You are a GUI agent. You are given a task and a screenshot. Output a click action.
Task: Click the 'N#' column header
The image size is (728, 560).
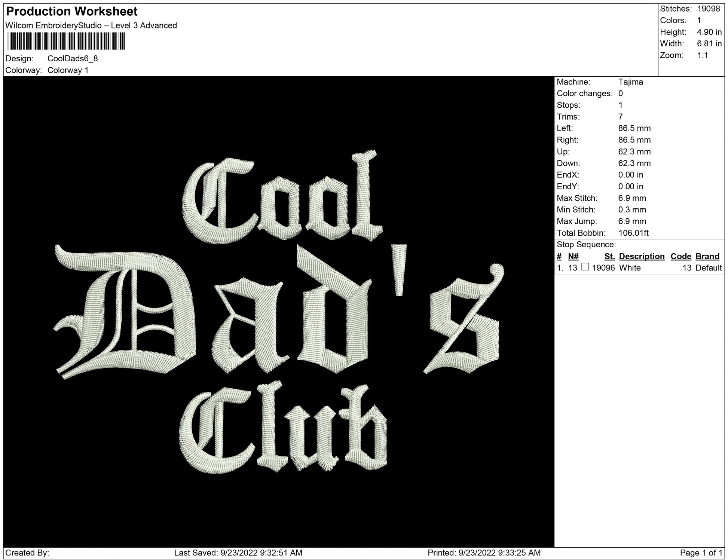573,256
